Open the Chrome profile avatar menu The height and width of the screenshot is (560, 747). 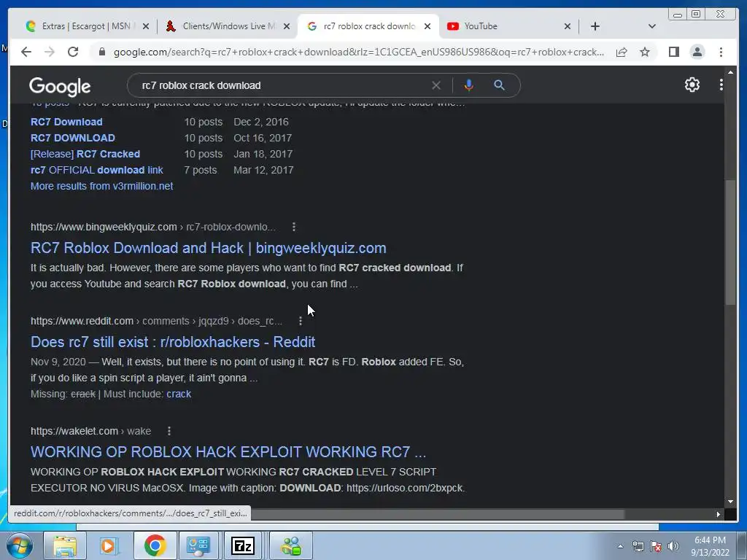[697, 52]
